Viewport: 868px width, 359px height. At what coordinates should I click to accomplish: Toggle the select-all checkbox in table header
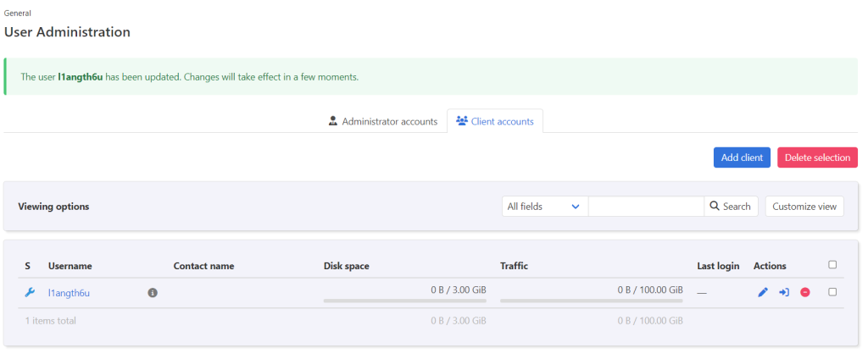[832, 265]
